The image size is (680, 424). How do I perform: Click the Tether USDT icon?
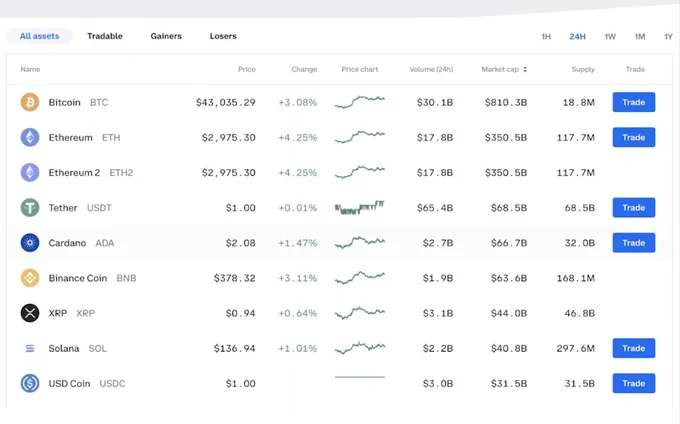tap(30, 208)
